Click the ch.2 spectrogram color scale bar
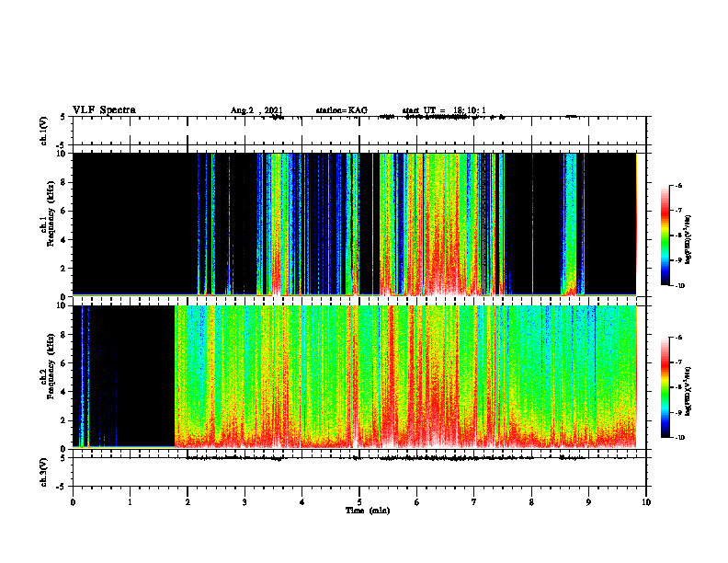Image resolution: width=728 pixels, height=563 pixels. pyautogui.click(x=665, y=387)
